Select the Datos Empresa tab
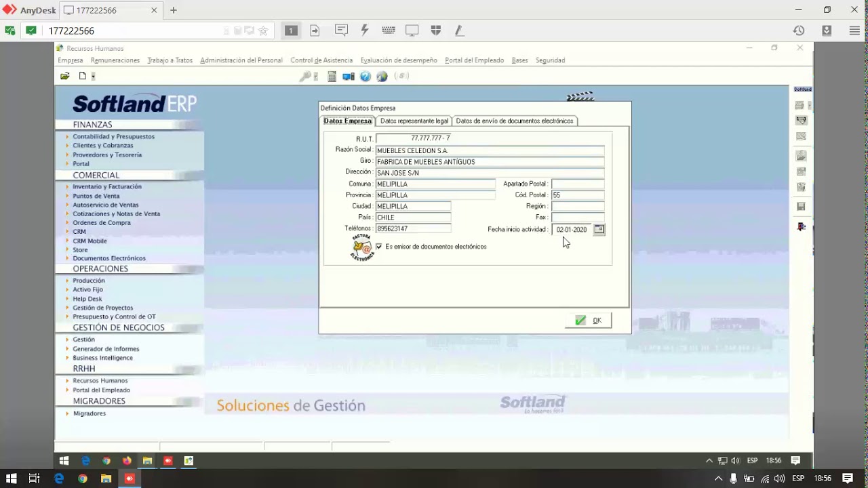The image size is (868, 488). point(347,121)
